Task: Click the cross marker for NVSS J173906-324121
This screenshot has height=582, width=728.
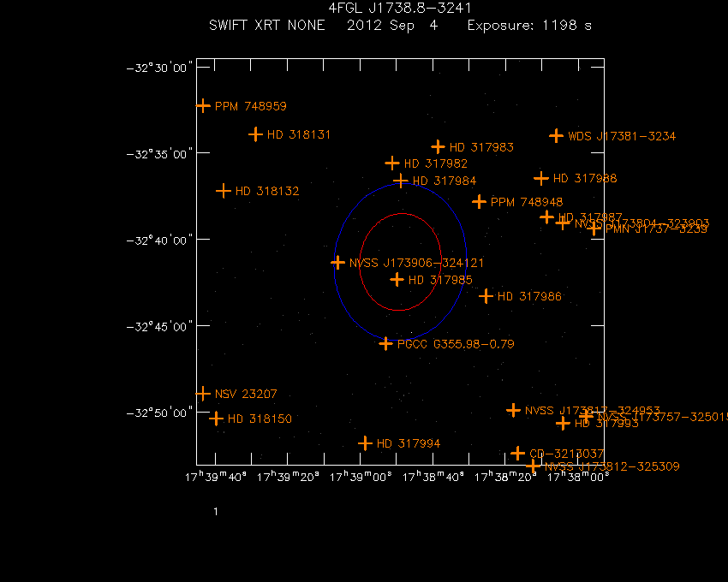Action: 337,263
